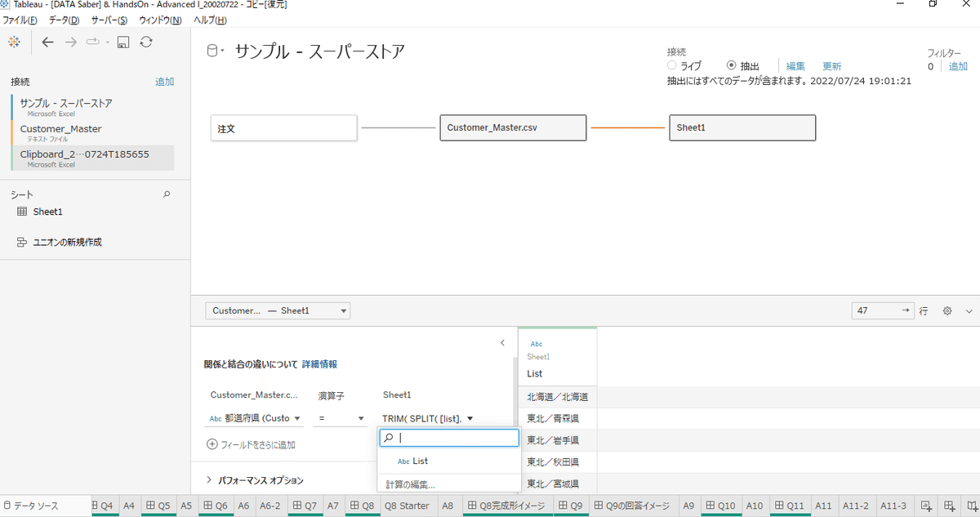The height and width of the screenshot is (517, 980).
Task: Click the field search input box
Action: click(449, 438)
